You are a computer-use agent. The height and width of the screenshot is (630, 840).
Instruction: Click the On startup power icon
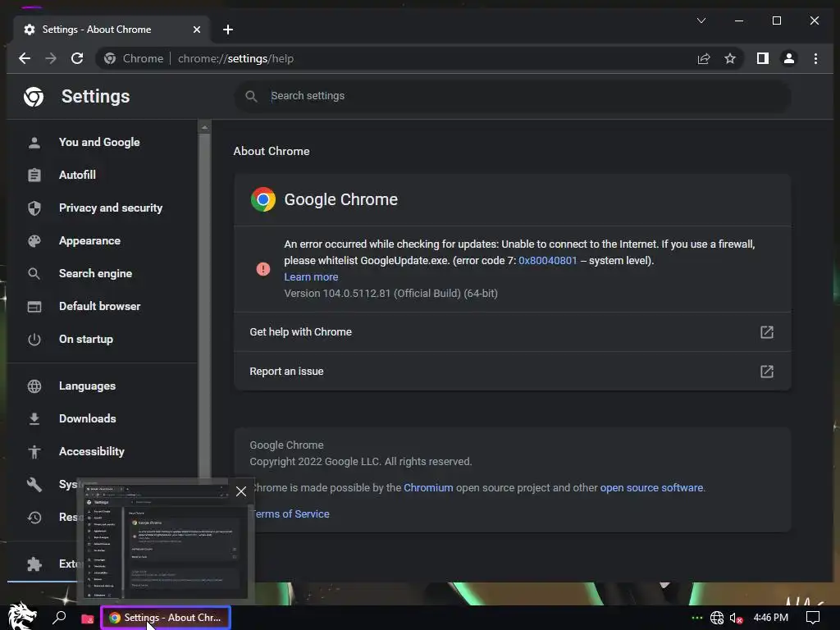pos(34,339)
